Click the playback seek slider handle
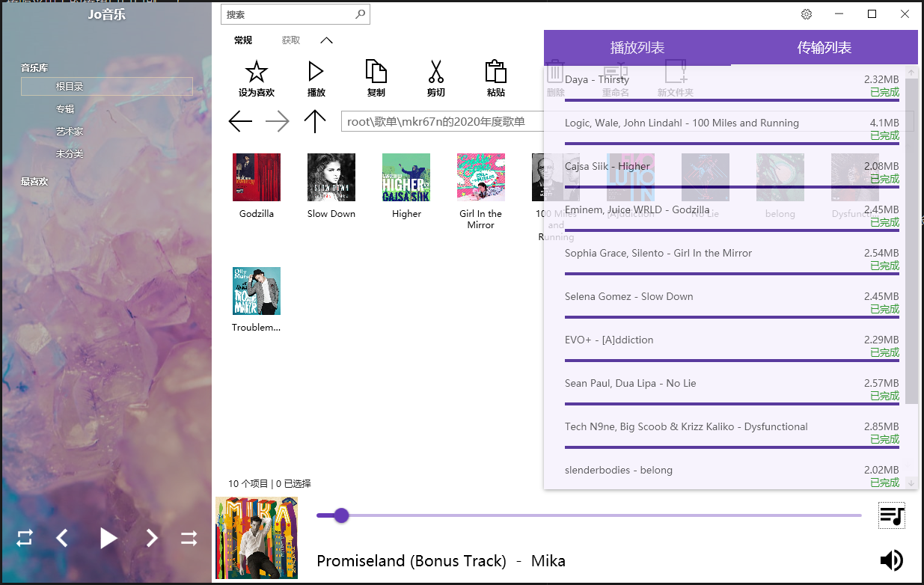 [341, 515]
